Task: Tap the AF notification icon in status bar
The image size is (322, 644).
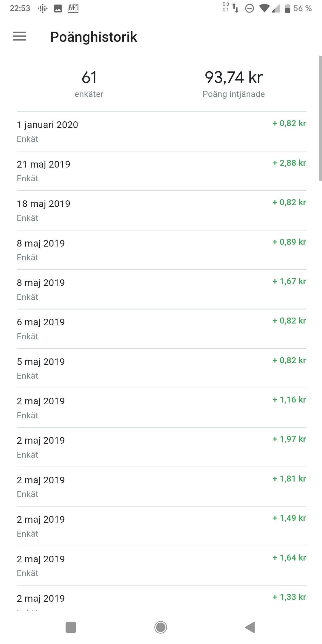Action: pyautogui.click(x=73, y=8)
